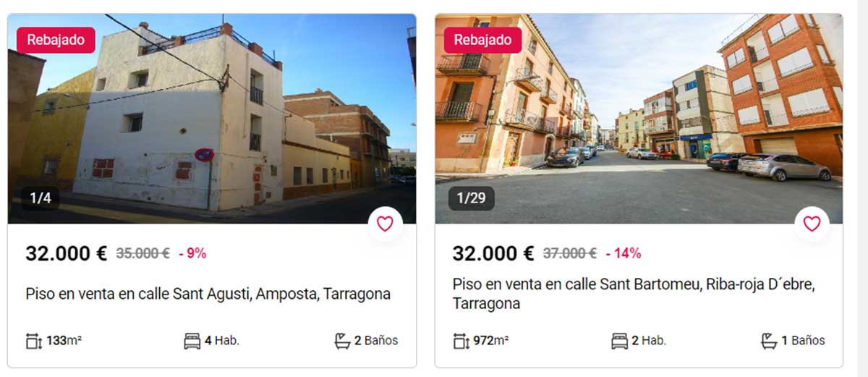Click the crossed-out 37.000 € old price

click(x=569, y=253)
